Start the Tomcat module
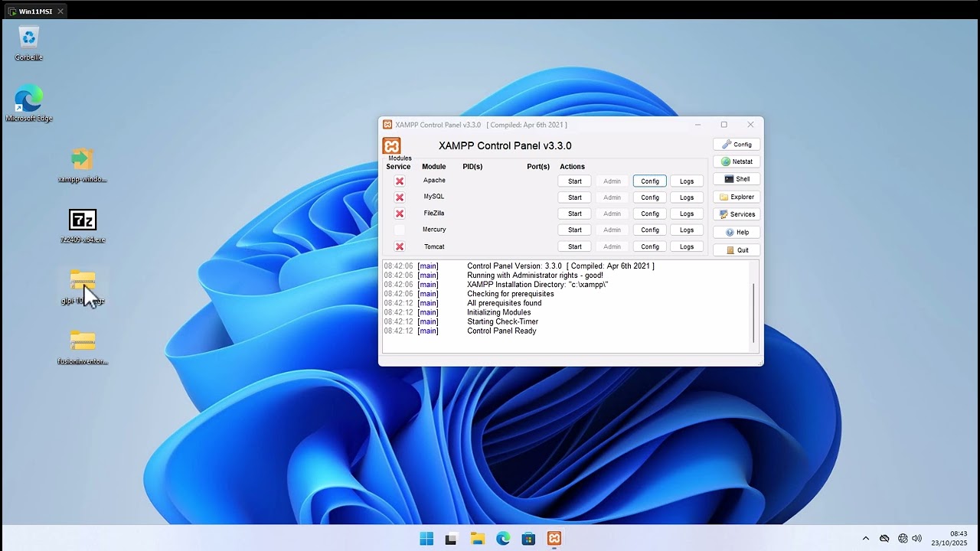The width and height of the screenshot is (980, 551). pos(574,246)
